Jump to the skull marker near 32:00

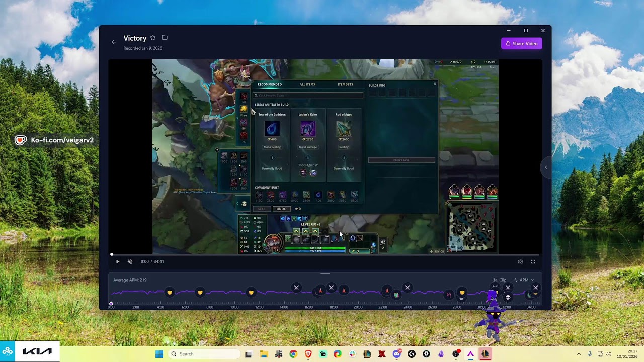pyautogui.click(x=508, y=297)
